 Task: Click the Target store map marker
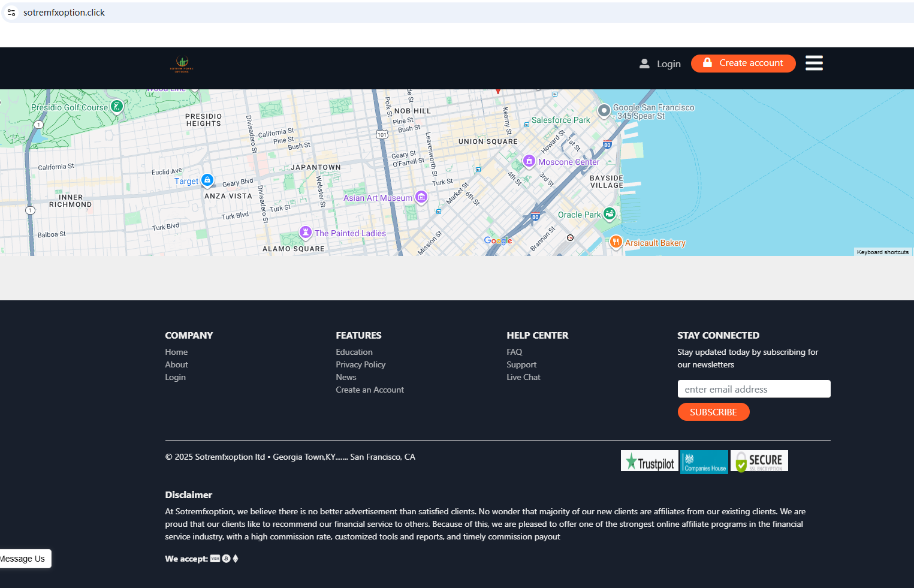tap(207, 180)
